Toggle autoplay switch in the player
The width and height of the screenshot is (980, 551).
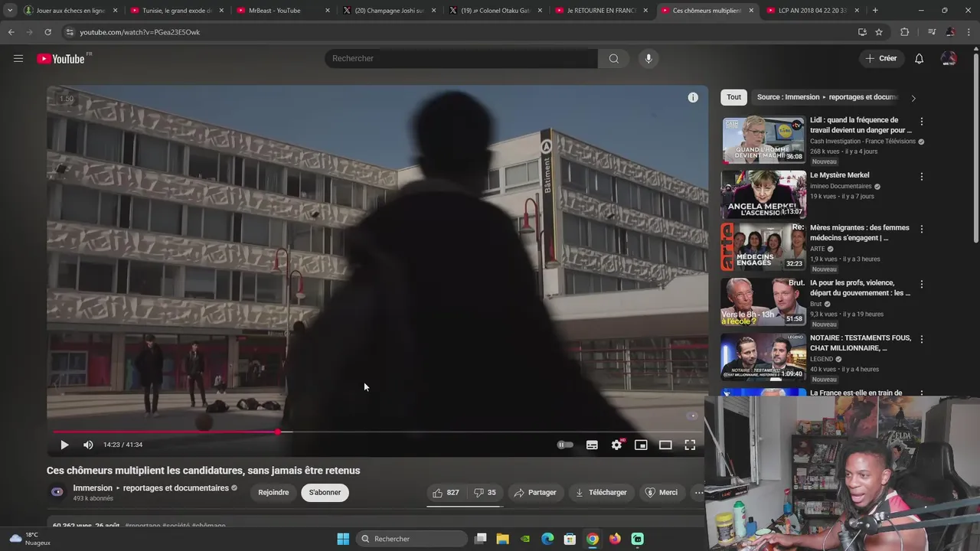click(565, 445)
